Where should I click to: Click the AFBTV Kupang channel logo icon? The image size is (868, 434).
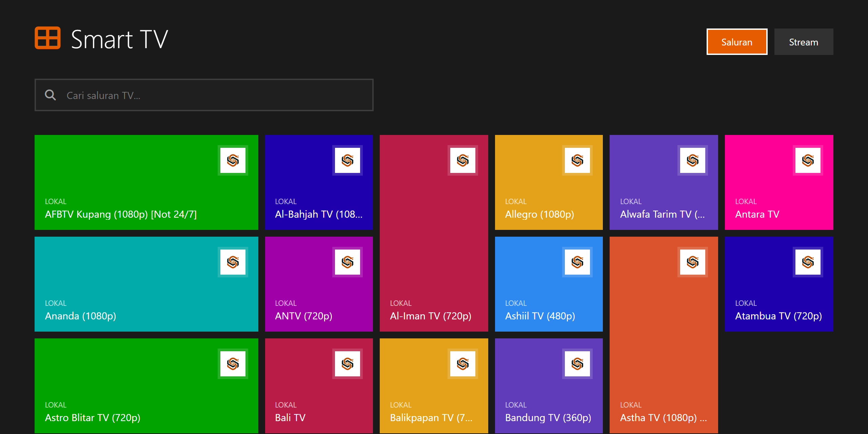pos(233,160)
